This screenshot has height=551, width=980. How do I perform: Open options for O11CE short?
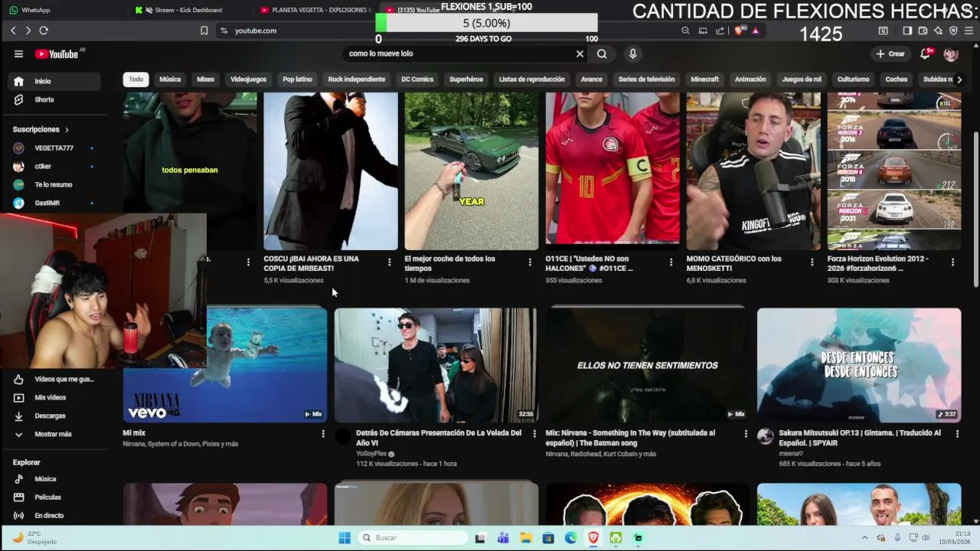click(x=671, y=262)
